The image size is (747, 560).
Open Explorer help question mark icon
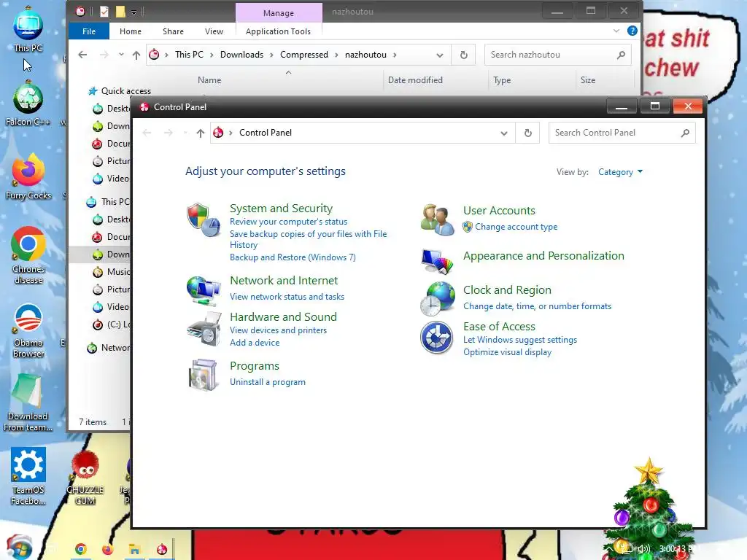632,31
